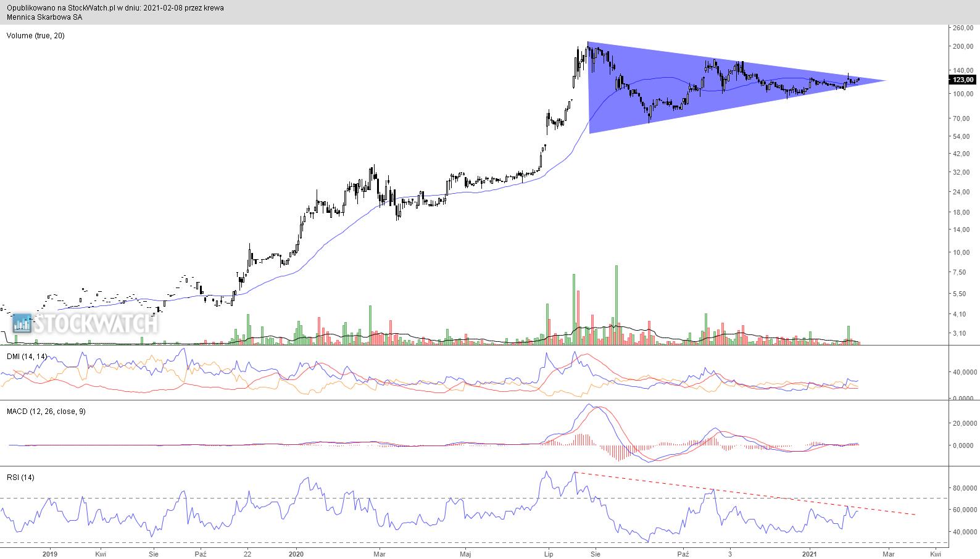Click the 'Paź' label near 2019 autumn
Viewport: 980px width, 559px height.
point(200,553)
